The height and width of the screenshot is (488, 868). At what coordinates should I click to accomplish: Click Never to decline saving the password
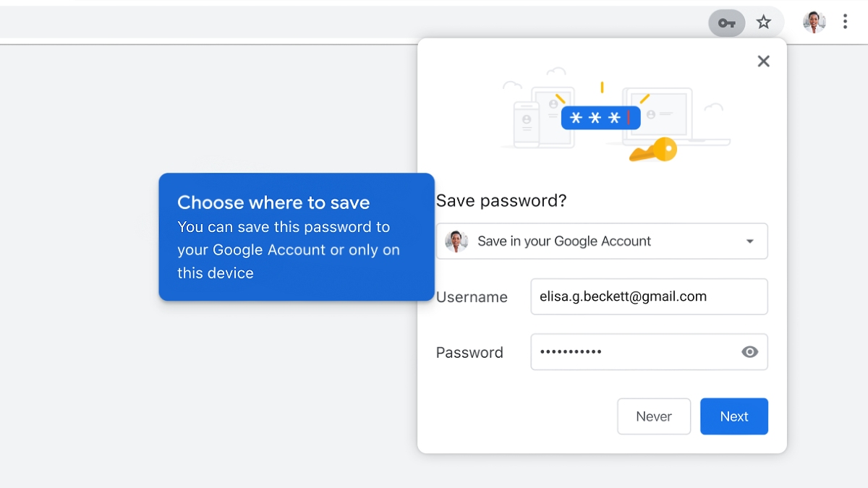coord(653,416)
